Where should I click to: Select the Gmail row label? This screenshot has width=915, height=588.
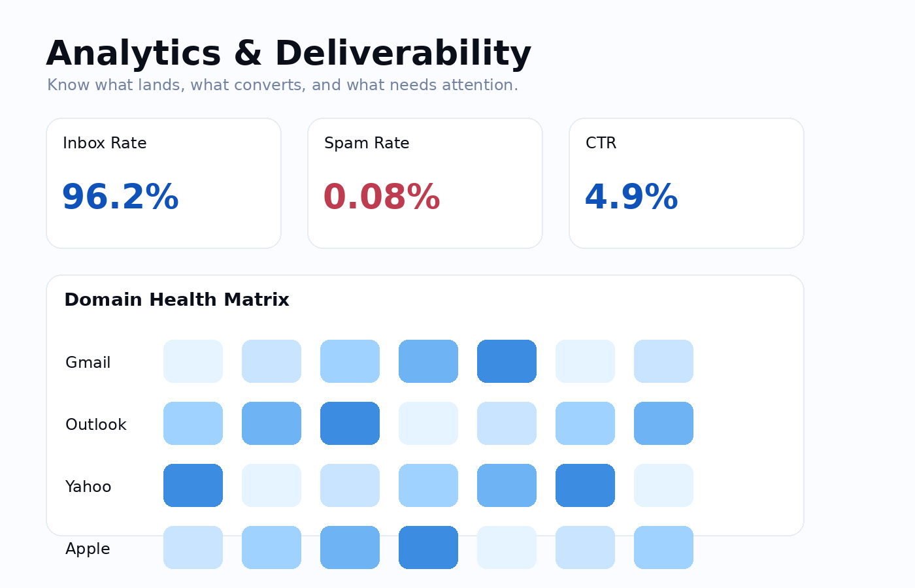click(88, 362)
